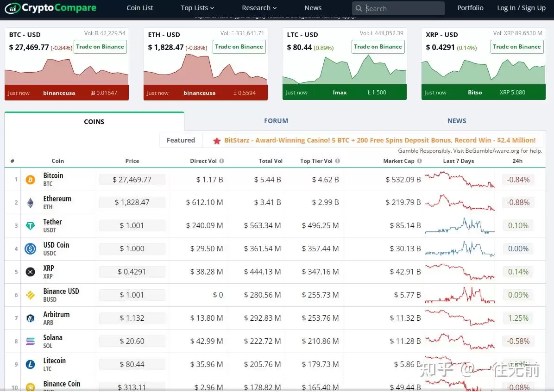Click the Bitcoin Last 7 Days chart

pyautogui.click(x=460, y=180)
